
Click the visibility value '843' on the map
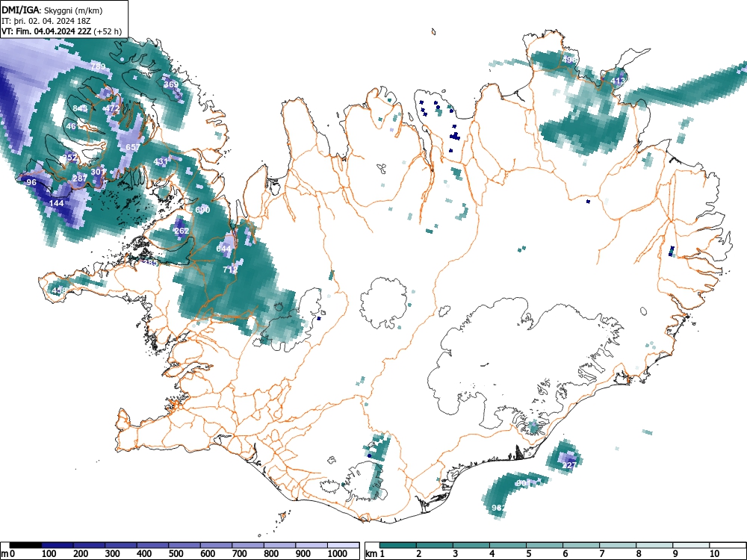coord(80,108)
